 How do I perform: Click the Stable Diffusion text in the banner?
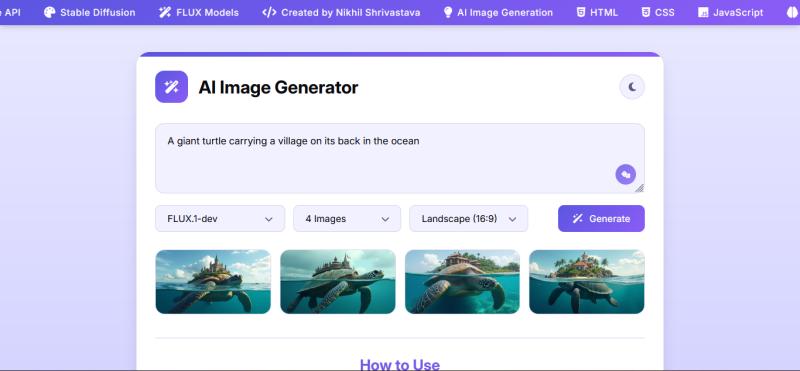coord(98,12)
